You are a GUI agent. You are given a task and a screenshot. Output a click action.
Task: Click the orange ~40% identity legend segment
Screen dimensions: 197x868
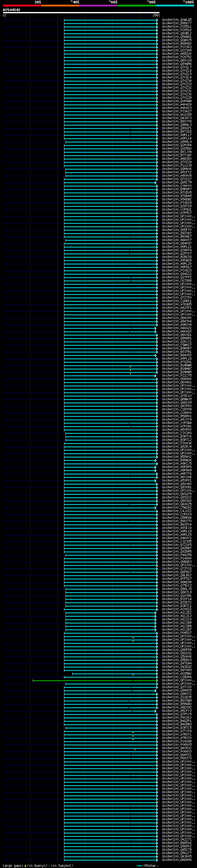(60, 6)
